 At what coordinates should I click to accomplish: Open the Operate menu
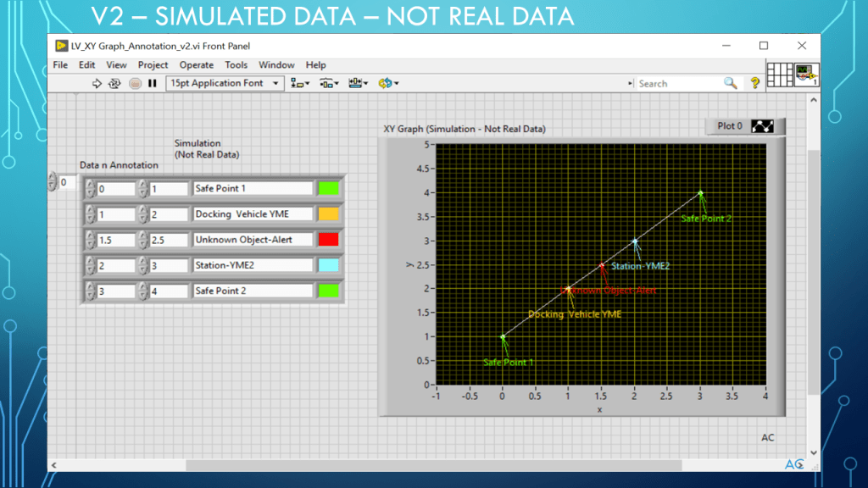pos(197,65)
